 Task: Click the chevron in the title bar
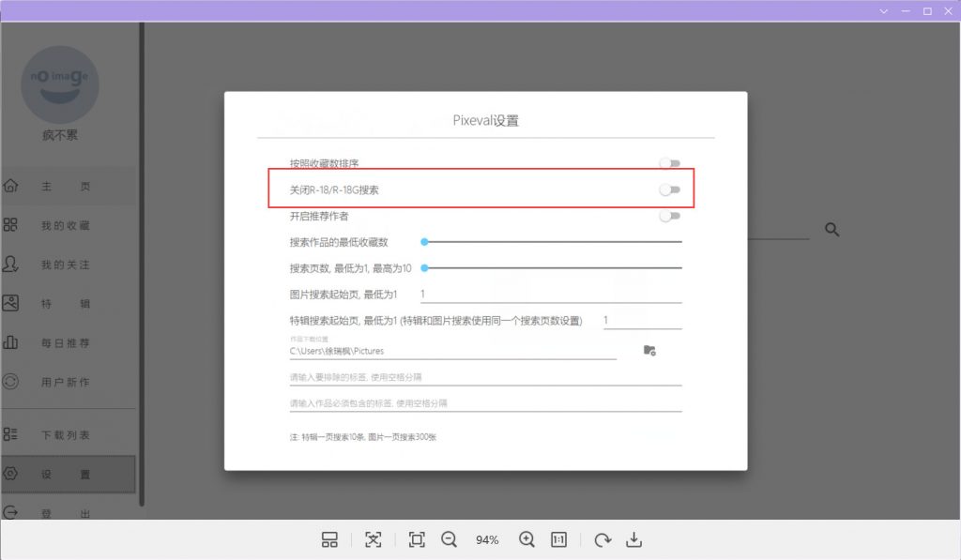point(884,11)
